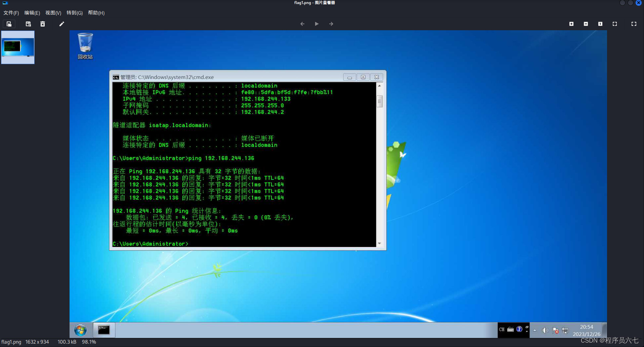Click the cmd scrollbar down arrow
644x347 pixels.
point(380,244)
